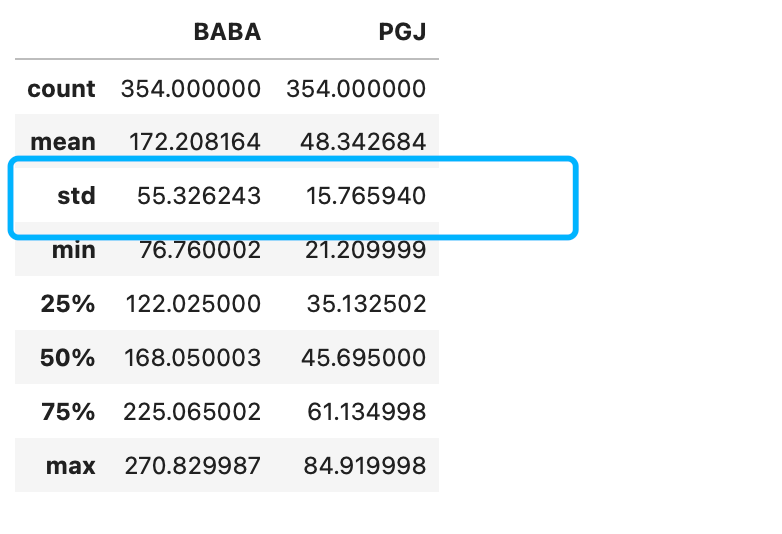Click BABA std value 55.326243
Viewport: 782px width, 534px height.
[x=200, y=196]
